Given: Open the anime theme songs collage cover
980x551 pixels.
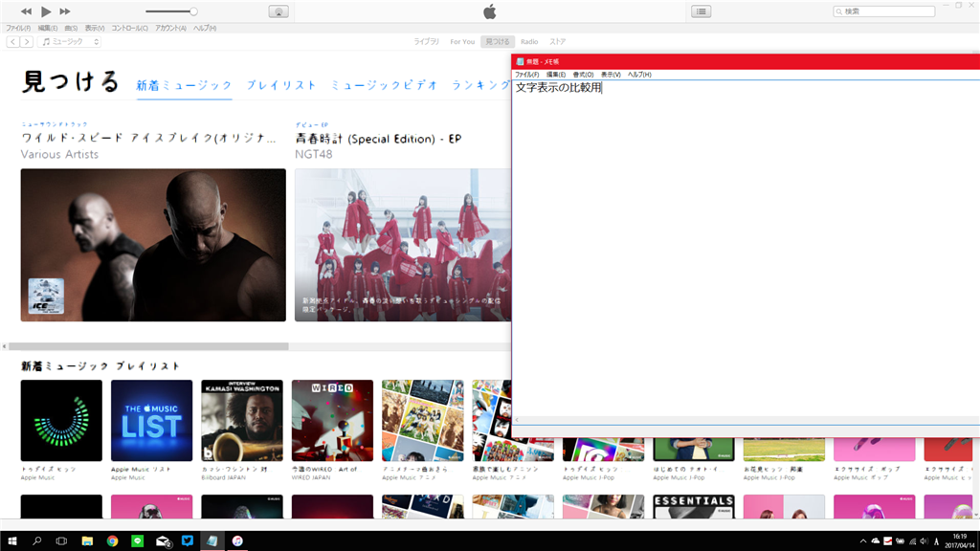Looking at the screenshot, I should pos(422,421).
